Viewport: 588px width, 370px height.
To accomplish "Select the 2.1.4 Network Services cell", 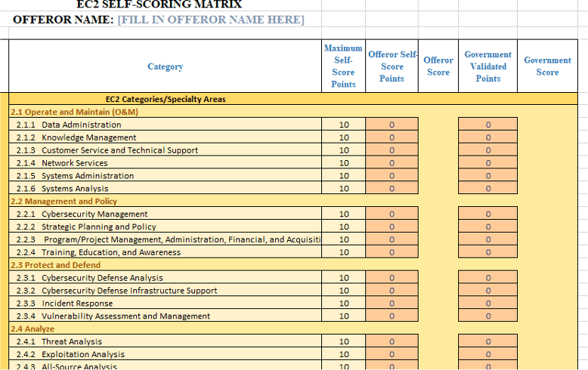I will coord(165,162).
